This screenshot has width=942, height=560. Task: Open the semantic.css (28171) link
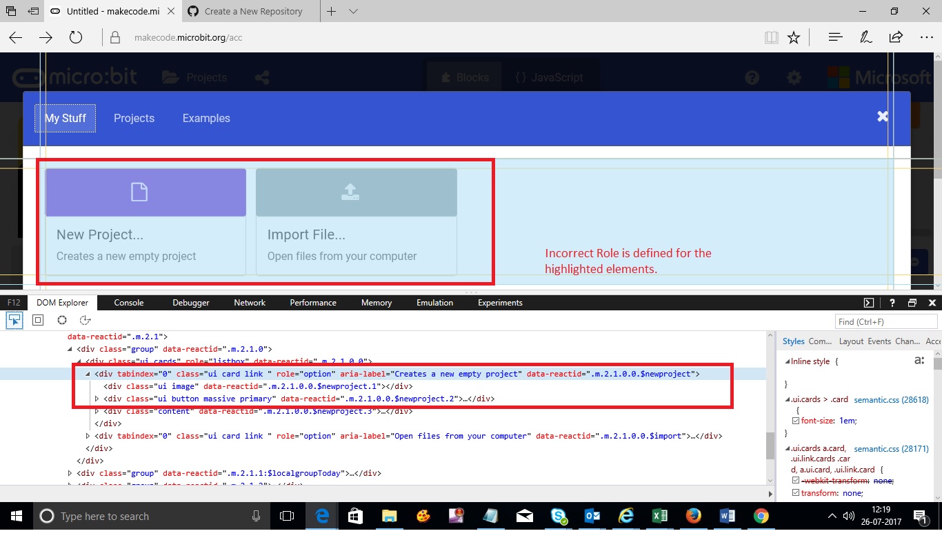point(891,449)
